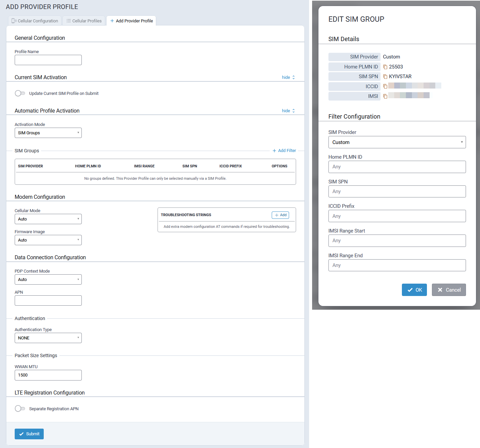Toggle Update Current SIM Profile on Submit
480x448 pixels.
[x=20, y=94]
